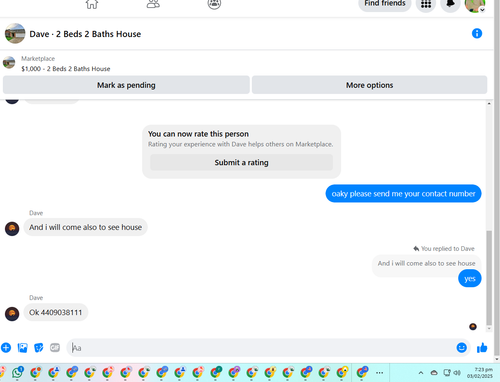Click the 'You replied to Dave' label
The image size is (500, 382).
pos(447,249)
